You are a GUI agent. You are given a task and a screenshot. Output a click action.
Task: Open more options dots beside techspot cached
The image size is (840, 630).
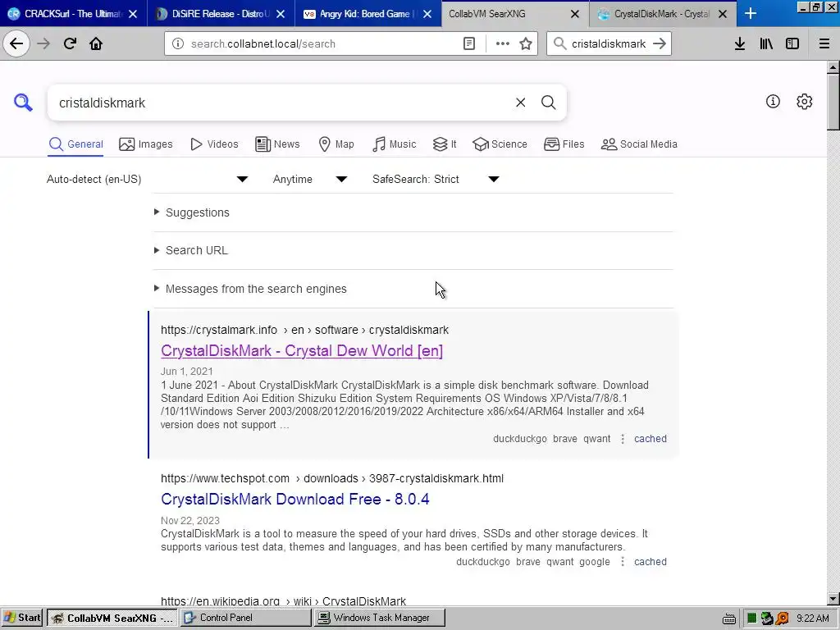[x=623, y=561]
